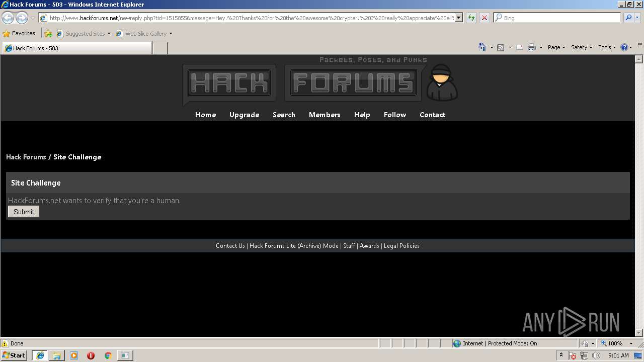Image resolution: width=644 pixels, height=362 pixels.
Task: Click the Stop loading X icon
Action: click(x=484, y=18)
